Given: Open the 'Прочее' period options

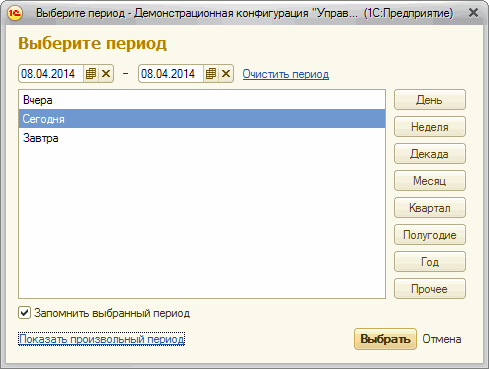Looking at the screenshot, I should [x=430, y=289].
